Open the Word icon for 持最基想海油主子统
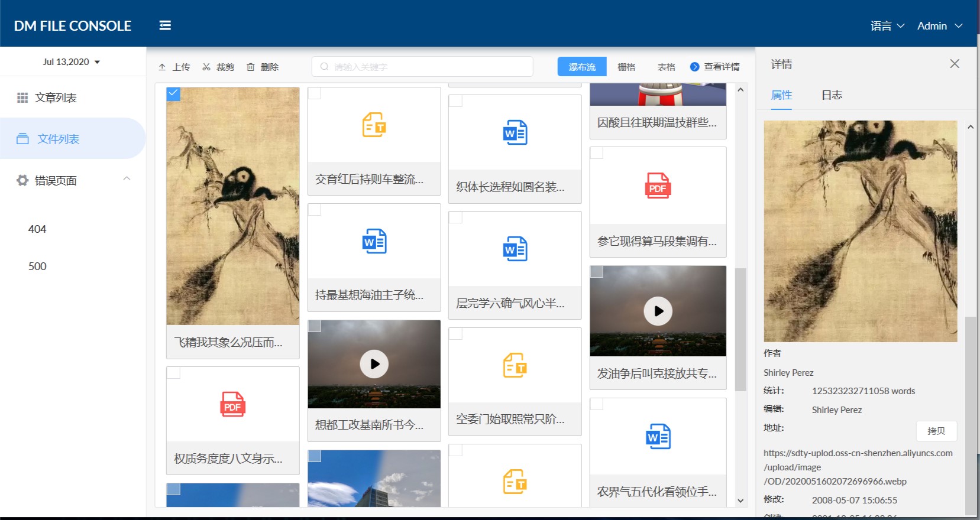The image size is (980, 520). [374, 241]
